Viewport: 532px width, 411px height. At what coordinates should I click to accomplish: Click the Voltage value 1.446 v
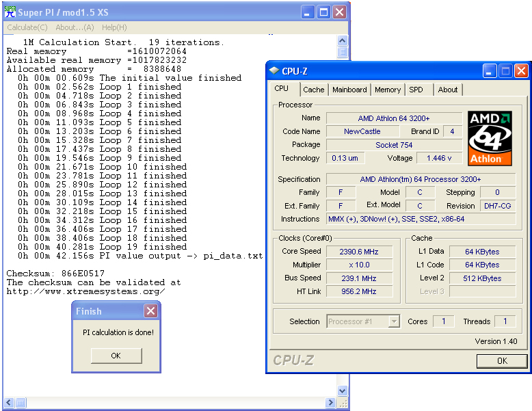coord(439,158)
